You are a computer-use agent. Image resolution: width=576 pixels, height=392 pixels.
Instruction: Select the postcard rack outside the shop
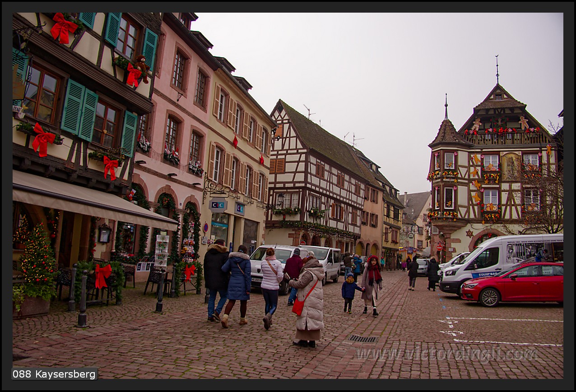pos(161,251)
